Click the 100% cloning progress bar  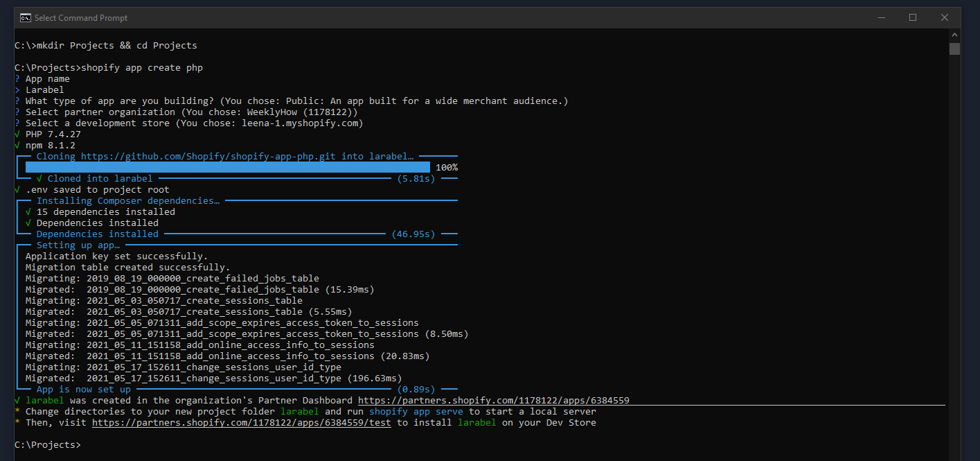pos(227,167)
